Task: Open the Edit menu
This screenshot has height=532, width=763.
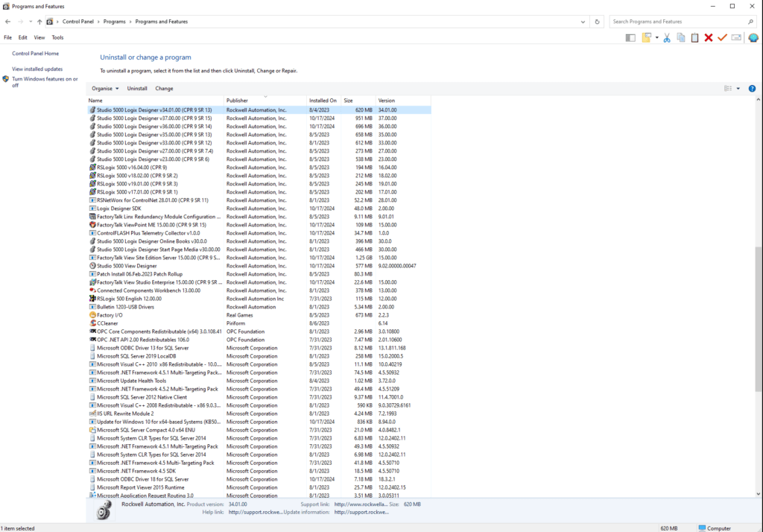Action: [x=23, y=37]
